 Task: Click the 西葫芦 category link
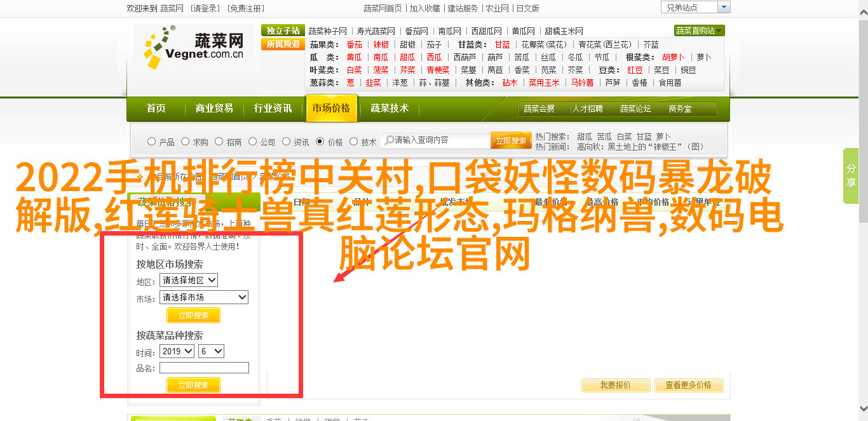(464, 57)
